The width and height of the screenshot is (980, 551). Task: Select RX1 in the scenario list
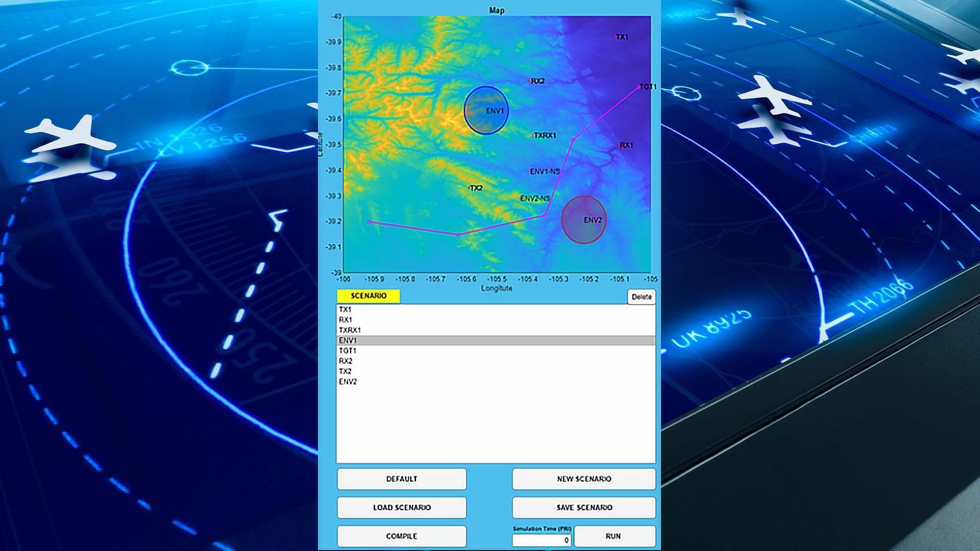tap(496, 320)
